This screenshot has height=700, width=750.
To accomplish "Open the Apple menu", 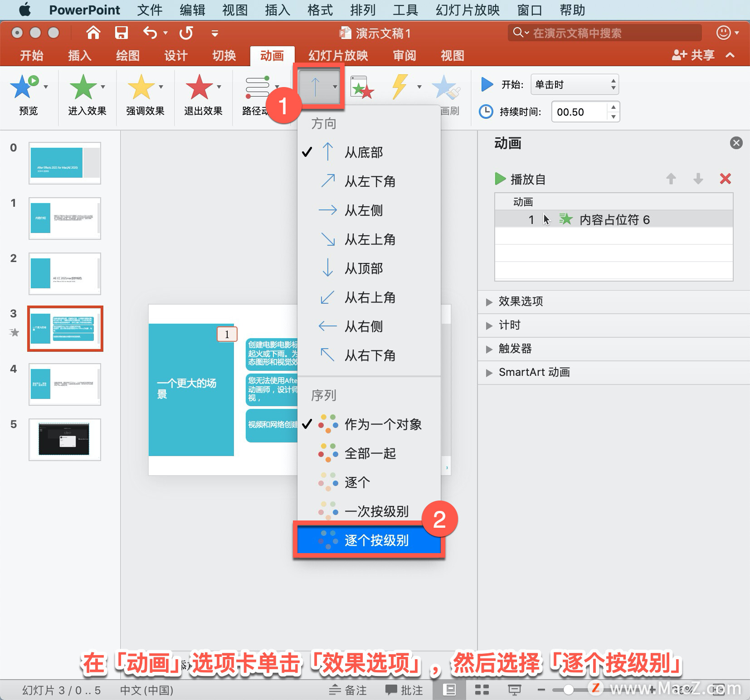I will pos(25,10).
